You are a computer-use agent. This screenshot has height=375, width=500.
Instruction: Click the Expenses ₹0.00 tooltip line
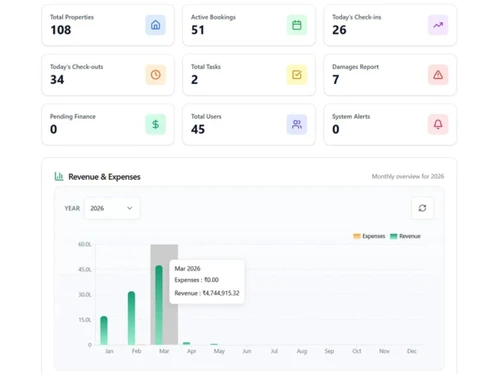pos(197,280)
